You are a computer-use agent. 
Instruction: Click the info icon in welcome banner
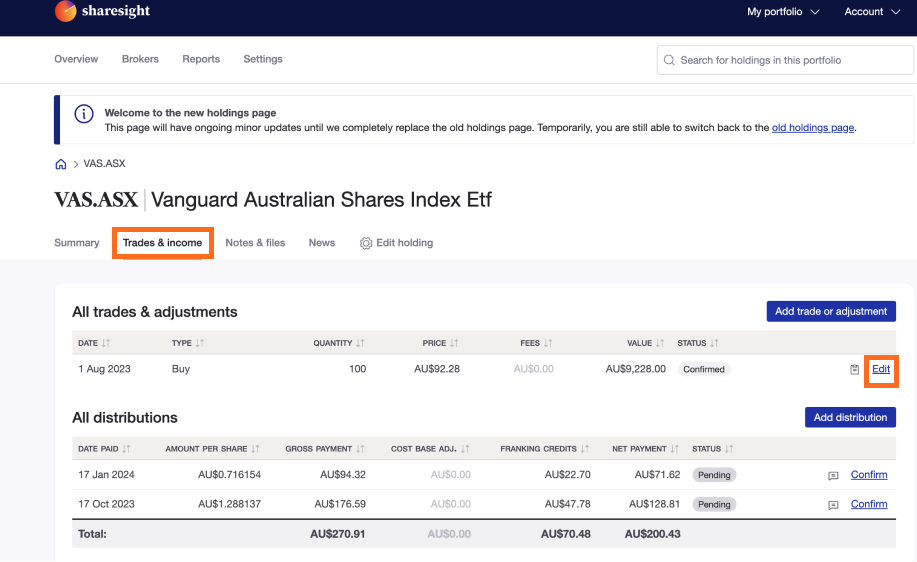pyautogui.click(x=84, y=114)
